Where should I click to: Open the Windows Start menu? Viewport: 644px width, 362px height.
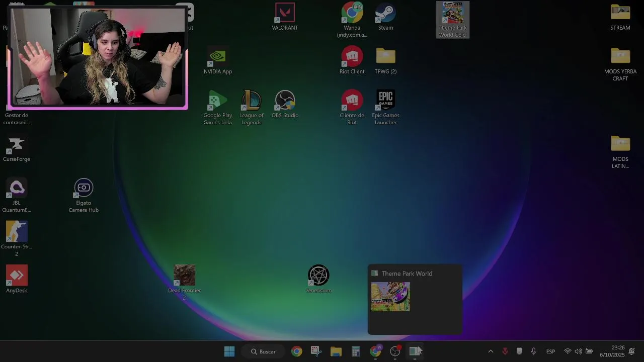coord(229,351)
